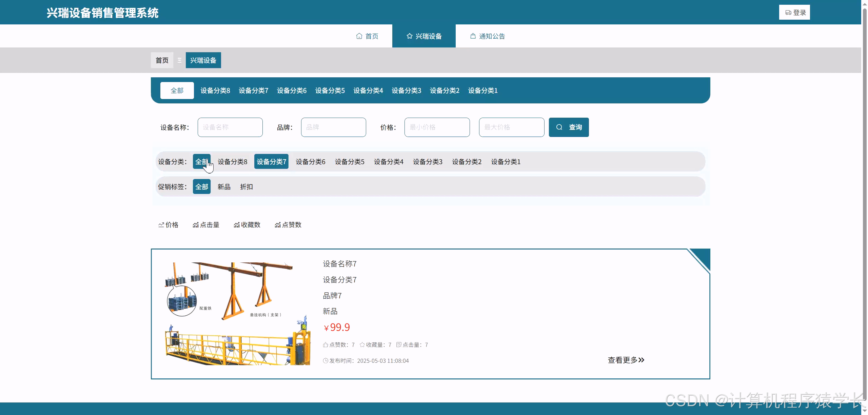
Task: Open the 首页 tab in navigation bar
Action: click(367, 36)
